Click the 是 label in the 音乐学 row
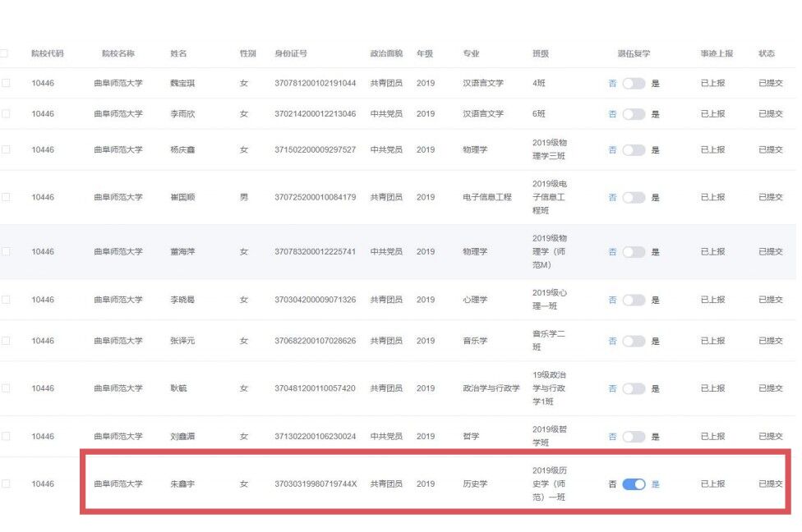Viewport: 802px width, 532px height. pyautogui.click(x=656, y=341)
